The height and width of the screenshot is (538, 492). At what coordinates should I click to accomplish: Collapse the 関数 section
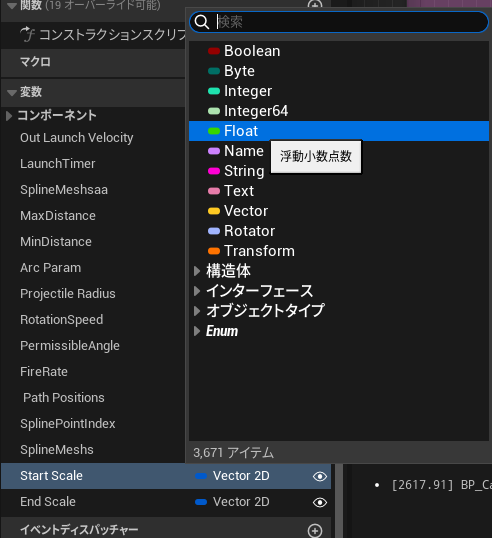click(x=12, y=5)
